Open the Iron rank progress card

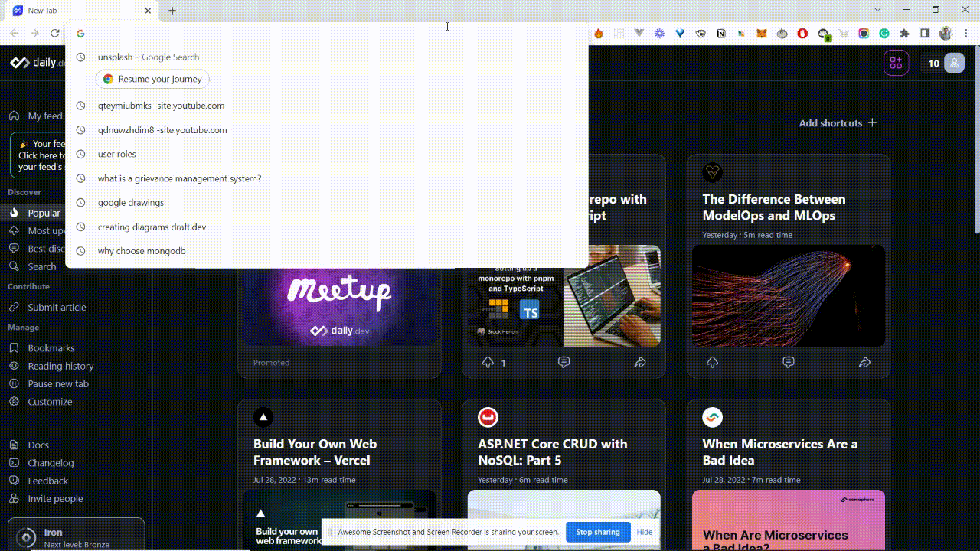[x=76, y=535]
